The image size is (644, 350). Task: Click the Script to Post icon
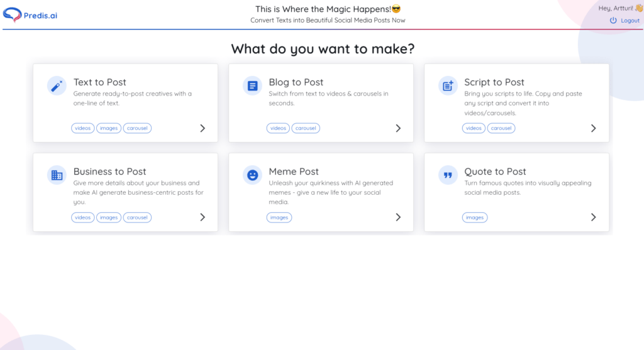pos(448,85)
